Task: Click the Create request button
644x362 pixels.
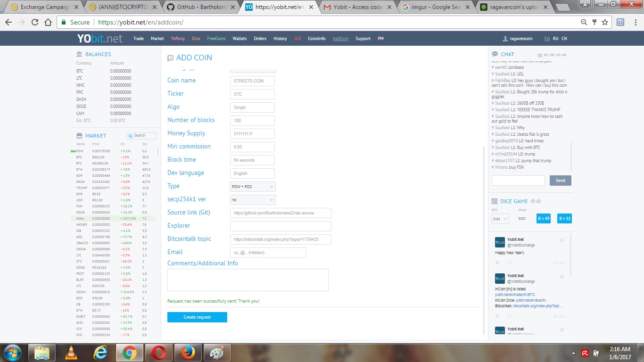Action: (x=197, y=317)
